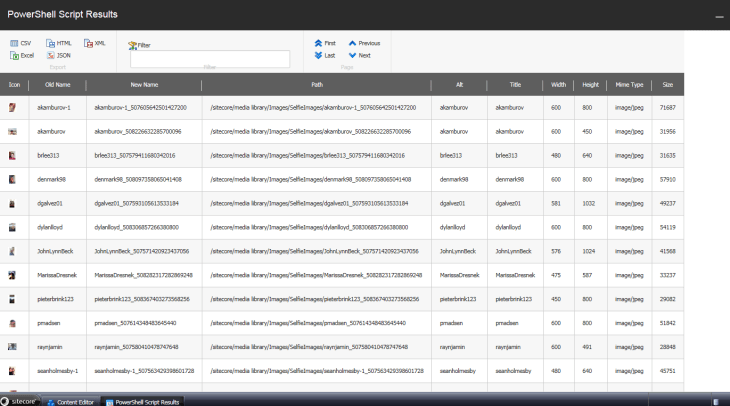The height and width of the screenshot is (406, 730).
Task: Export results to Excel
Action: [22, 55]
